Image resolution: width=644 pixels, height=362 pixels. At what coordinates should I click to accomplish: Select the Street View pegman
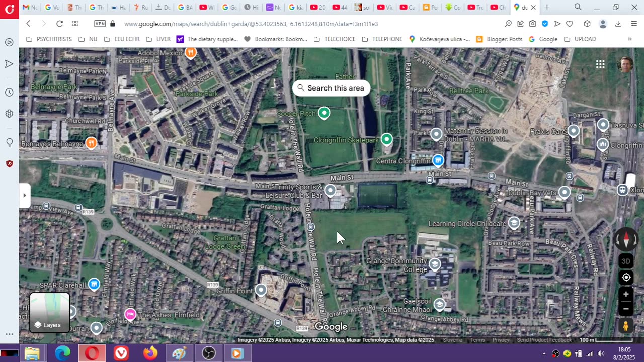coord(626,326)
